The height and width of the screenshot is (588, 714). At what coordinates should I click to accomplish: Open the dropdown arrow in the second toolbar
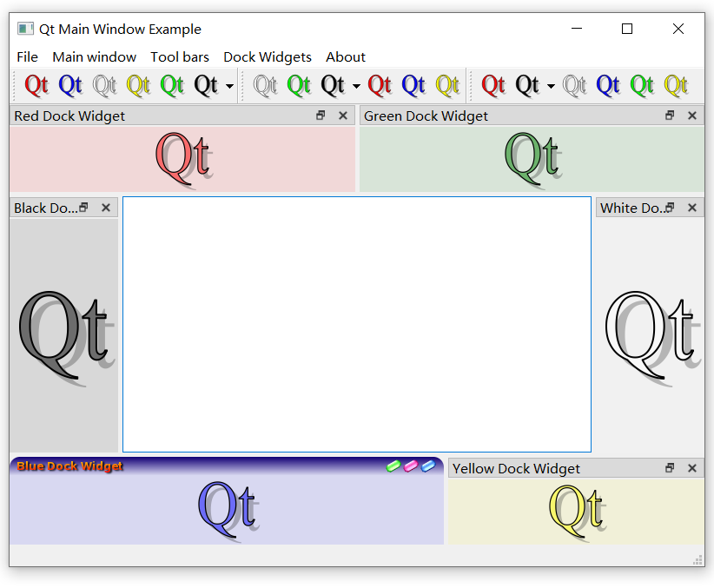pos(354,85)
